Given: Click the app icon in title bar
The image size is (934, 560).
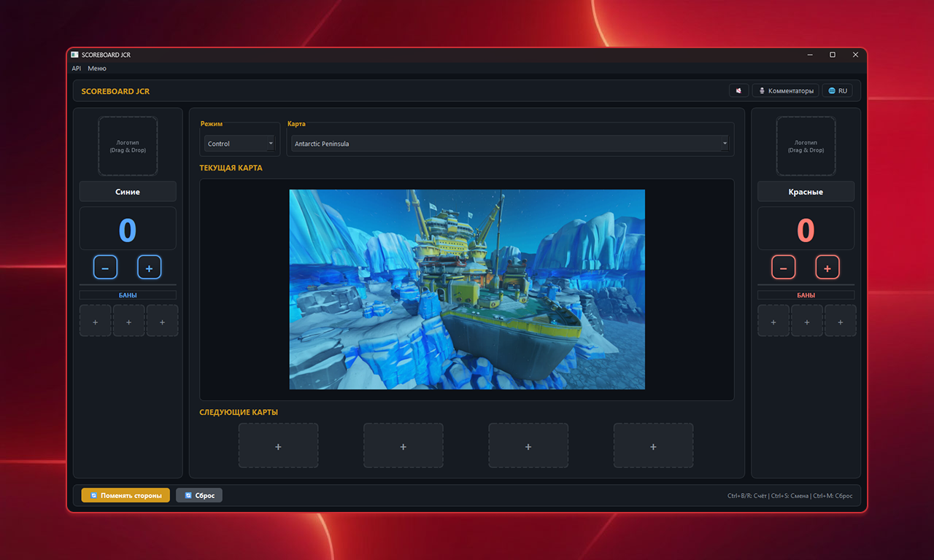Looking at the screenshot, I should [x=74, y=55].
